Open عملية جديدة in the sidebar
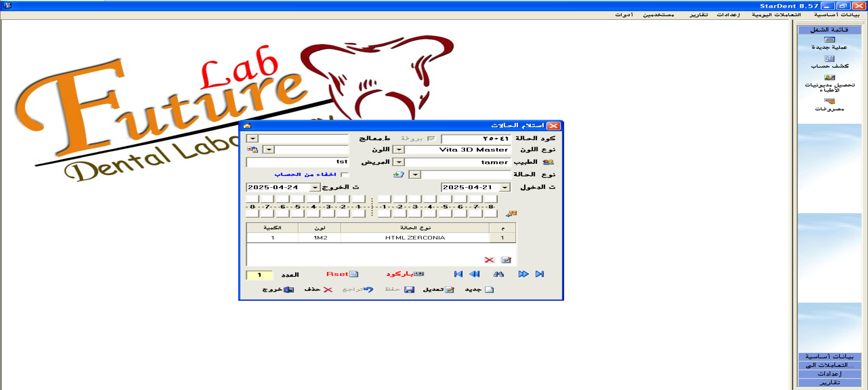Image resolution: width=868 pixels, height=390 pixels. point(829,43)
